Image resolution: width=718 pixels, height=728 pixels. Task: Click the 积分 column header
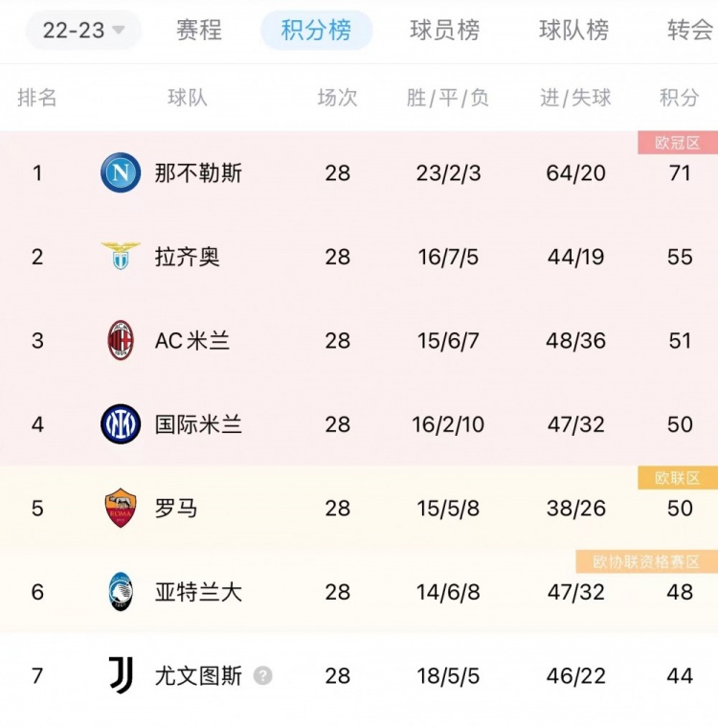pos(680,98)
